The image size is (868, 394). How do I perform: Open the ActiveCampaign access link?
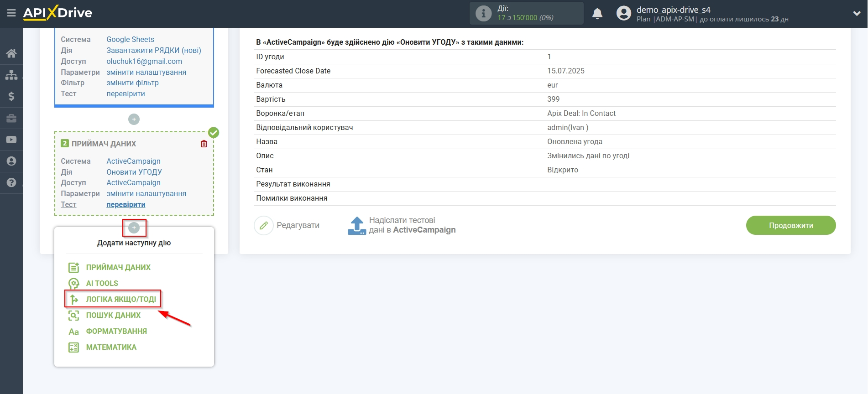(x=133, y=182)
